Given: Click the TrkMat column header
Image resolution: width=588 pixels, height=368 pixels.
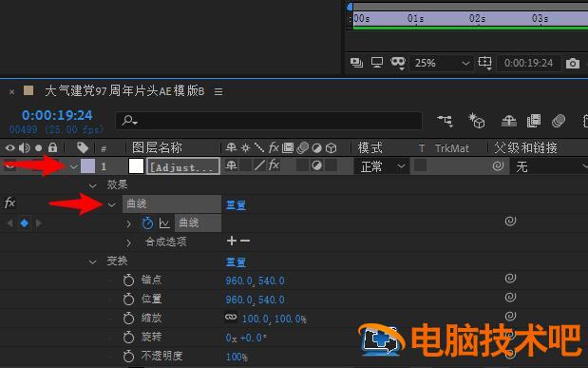Looking at the screenshot, I should (x=452, y=148).
